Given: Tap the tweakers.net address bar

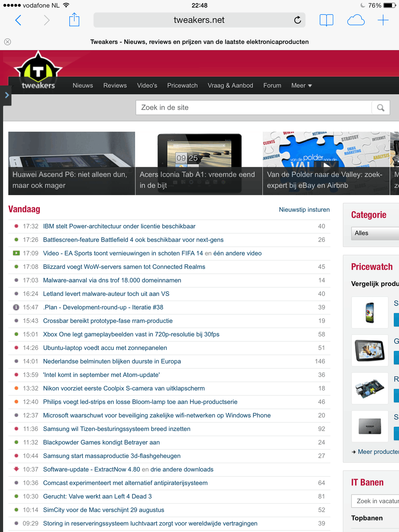Looking at the screenshot, I should (199, 20).
